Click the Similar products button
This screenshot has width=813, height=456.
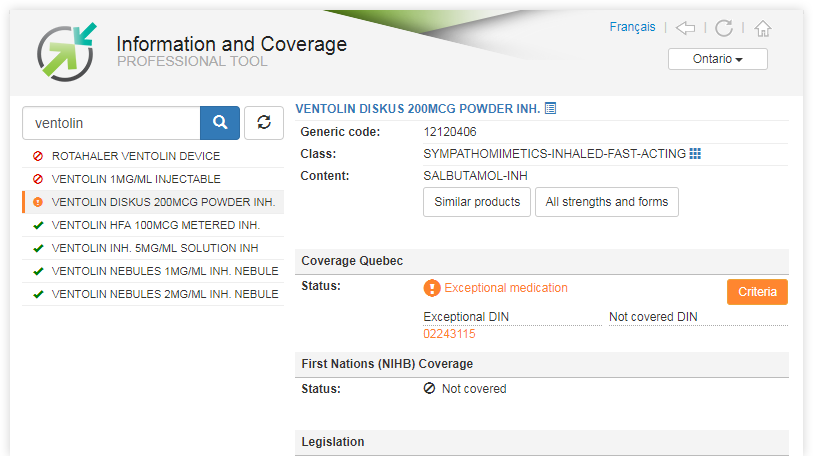click(477, 202)
